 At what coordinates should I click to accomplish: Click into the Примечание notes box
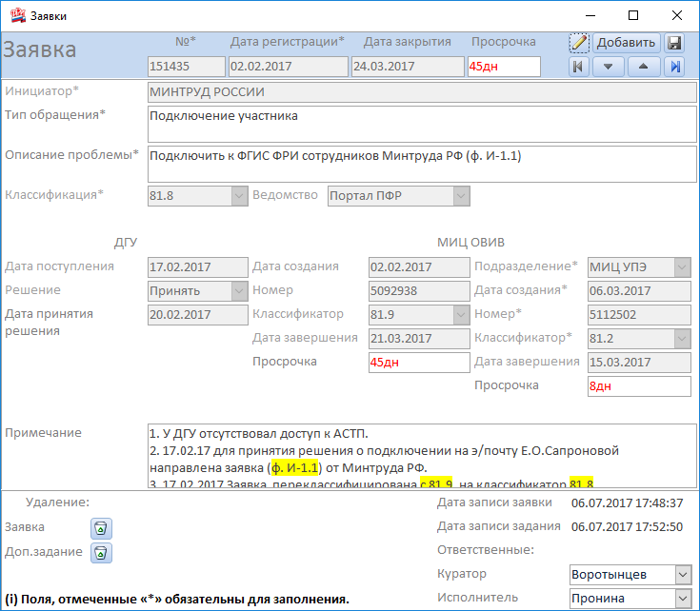419,455
